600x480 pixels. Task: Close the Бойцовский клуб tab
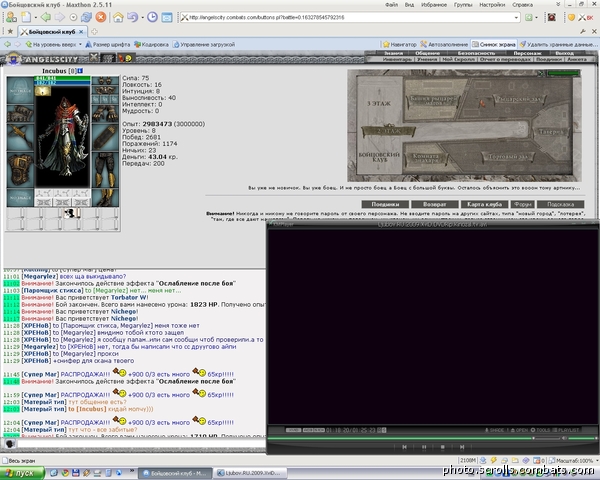[81, 32]
